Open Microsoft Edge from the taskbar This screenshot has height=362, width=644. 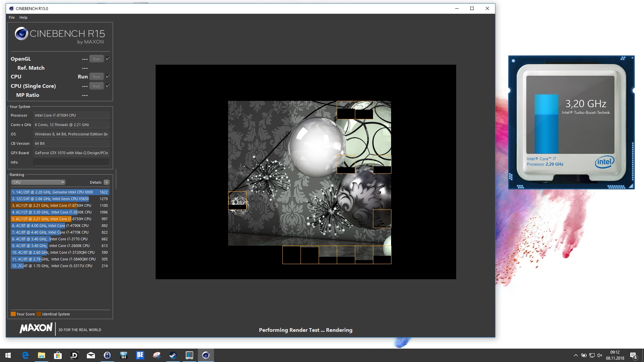[x=25, y=355]
